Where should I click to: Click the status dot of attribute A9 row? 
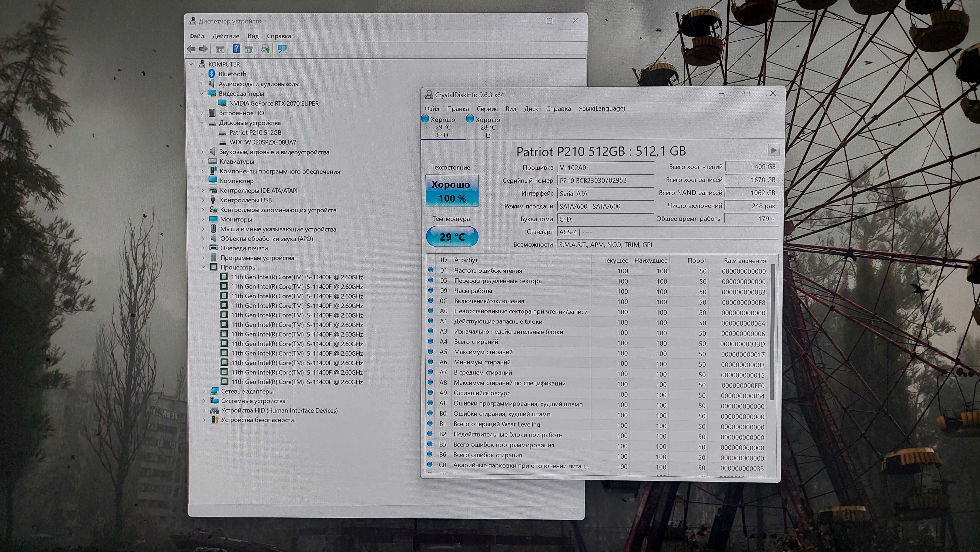tap(430, 392)
